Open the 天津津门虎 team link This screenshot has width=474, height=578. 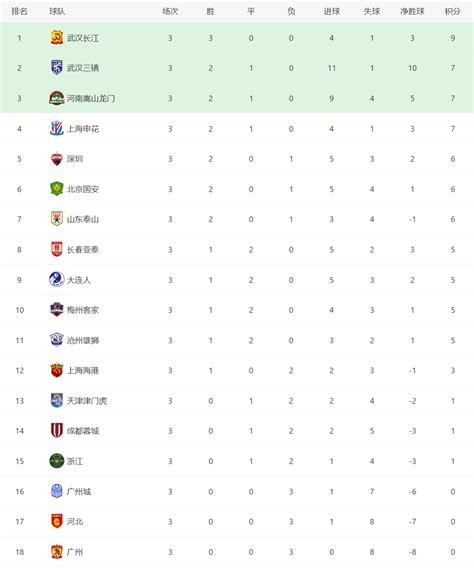point(87,401)
